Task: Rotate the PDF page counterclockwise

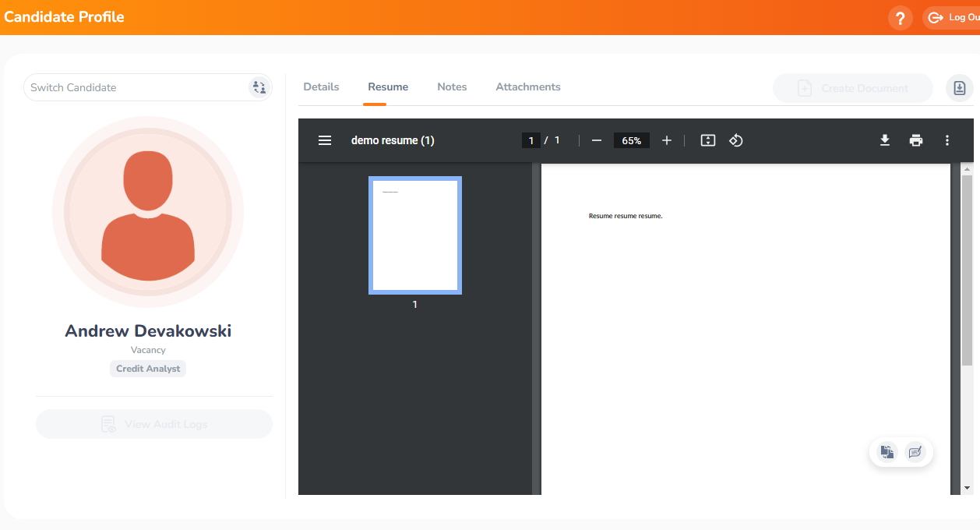Action: tap(735, 140)
